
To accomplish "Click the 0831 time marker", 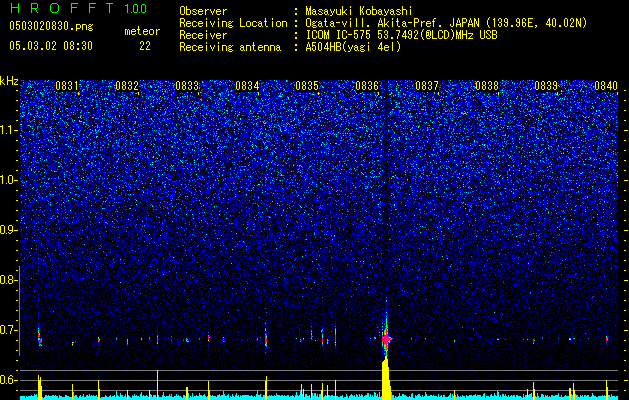I will coord(67,86).
